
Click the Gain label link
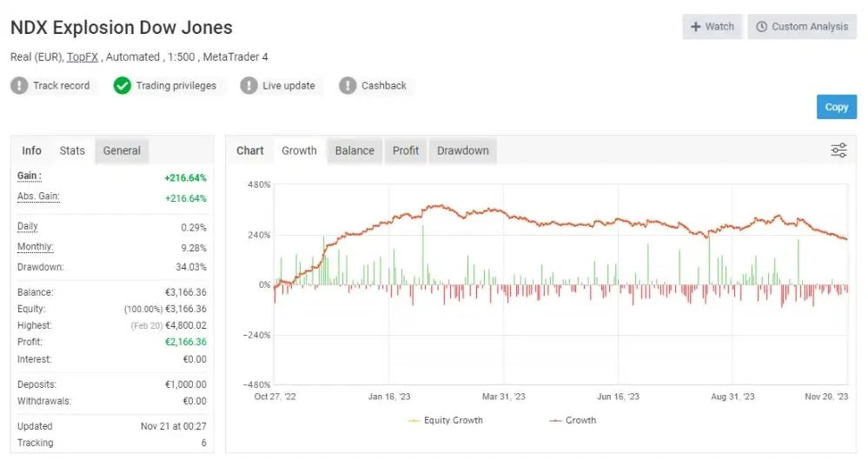tap(29, 177)
